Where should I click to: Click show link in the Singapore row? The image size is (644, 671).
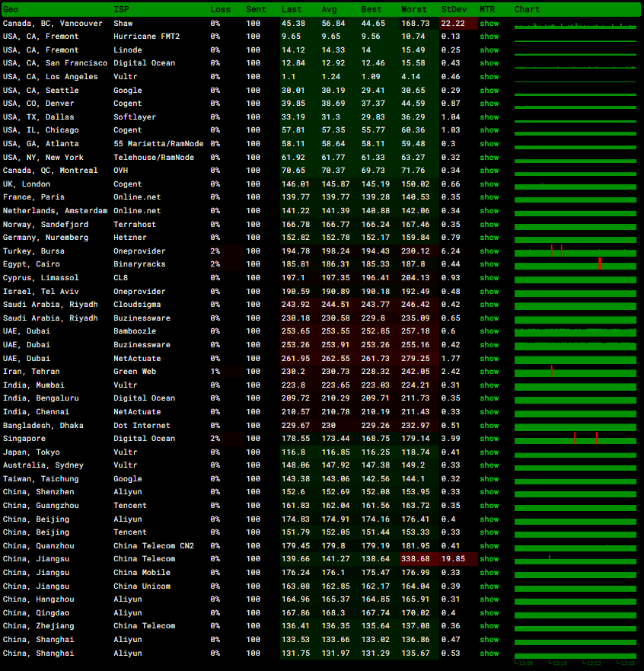coord(489,439)
